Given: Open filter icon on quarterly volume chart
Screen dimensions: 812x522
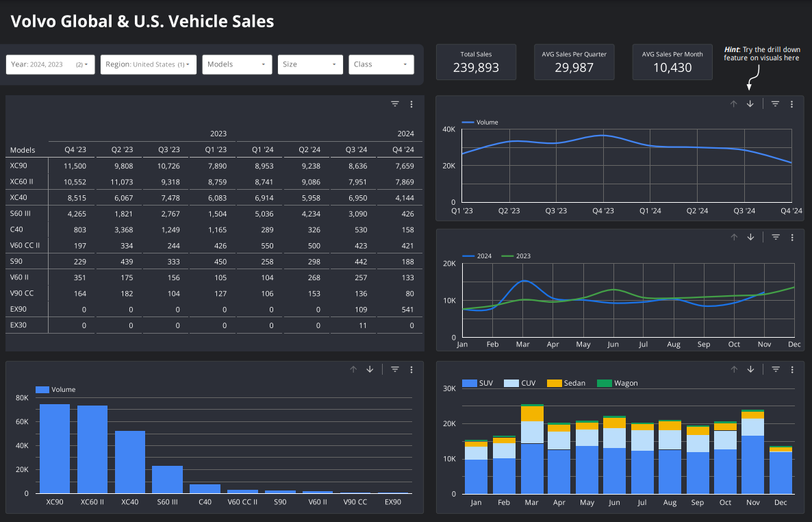Looking at the screenshot, I should (775, 104).
